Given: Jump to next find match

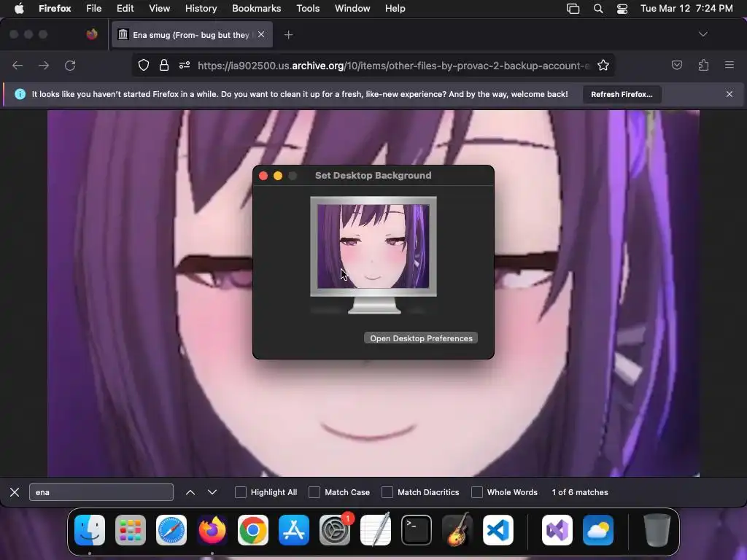Looking at the screenshot, I should click(x=212, y=492).
